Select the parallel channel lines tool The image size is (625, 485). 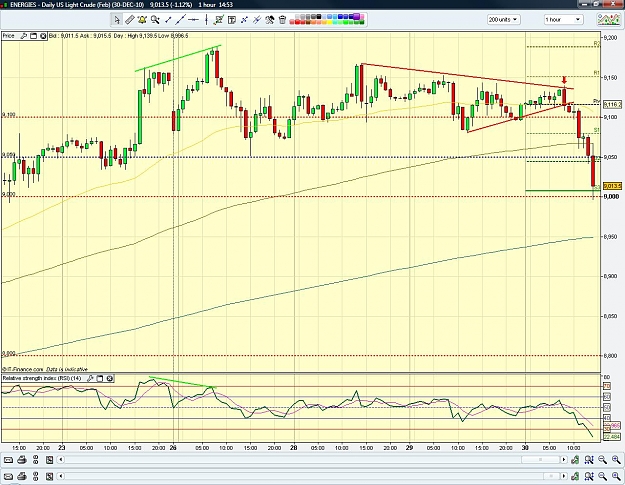click(x=257, y=20)
